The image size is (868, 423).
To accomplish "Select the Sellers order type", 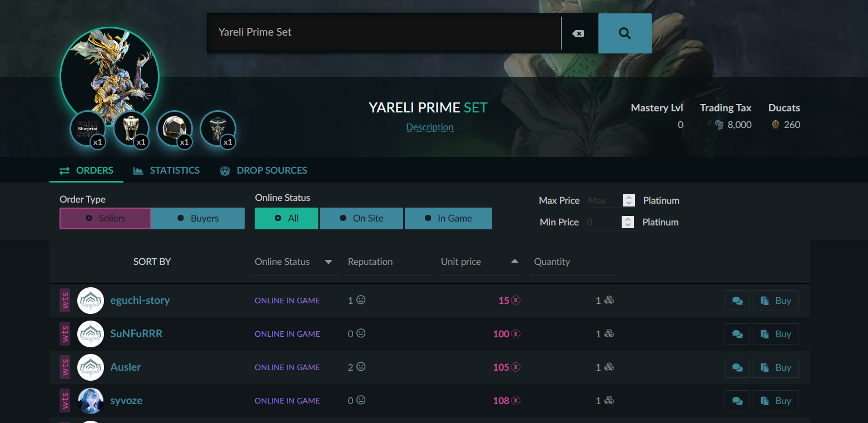I will 105,218.
